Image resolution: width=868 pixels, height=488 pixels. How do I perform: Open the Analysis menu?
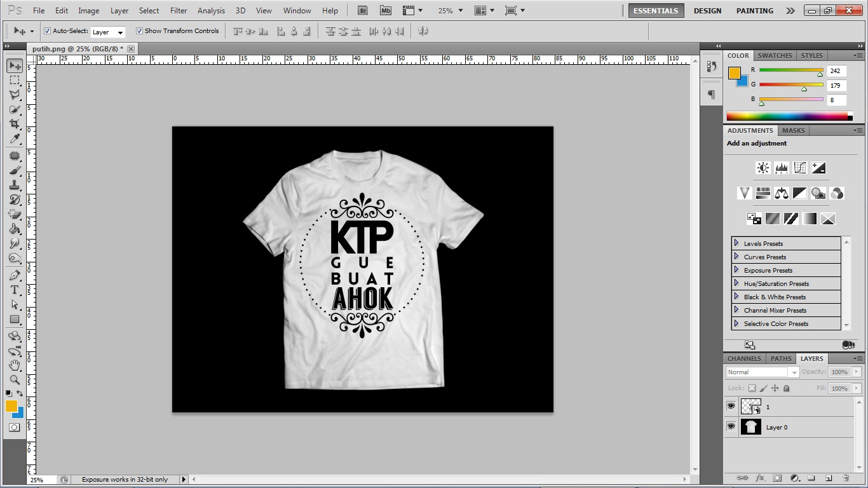click(211, 10)
